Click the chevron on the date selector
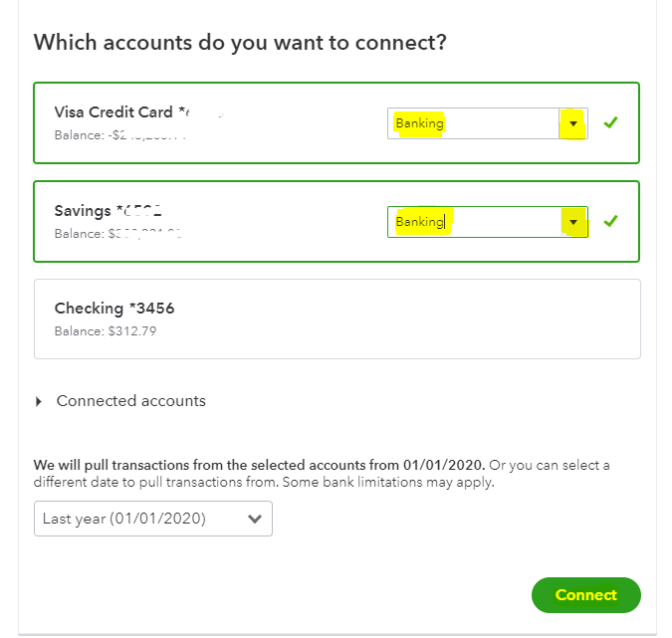 (255, 519)
